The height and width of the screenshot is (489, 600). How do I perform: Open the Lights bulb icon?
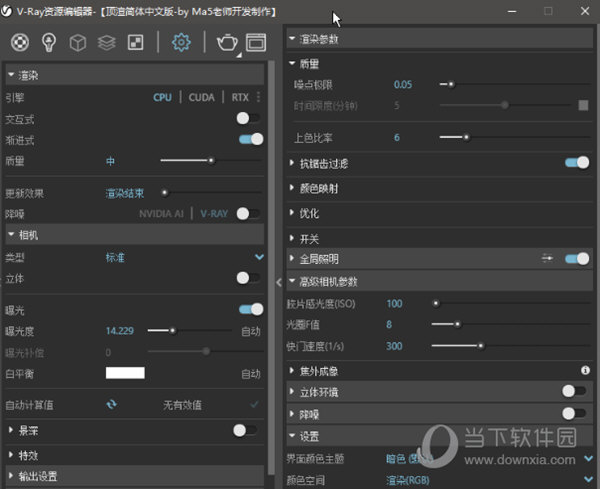coord(49,42)
